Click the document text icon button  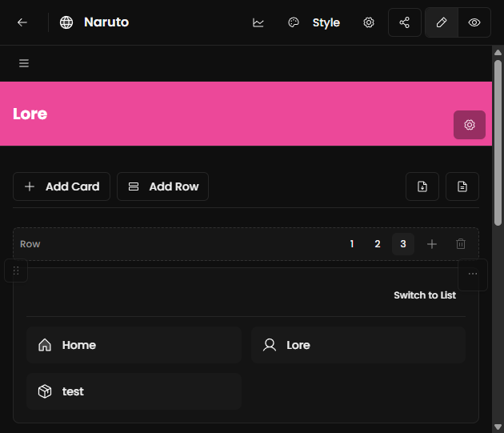click(x=462, y=186)
